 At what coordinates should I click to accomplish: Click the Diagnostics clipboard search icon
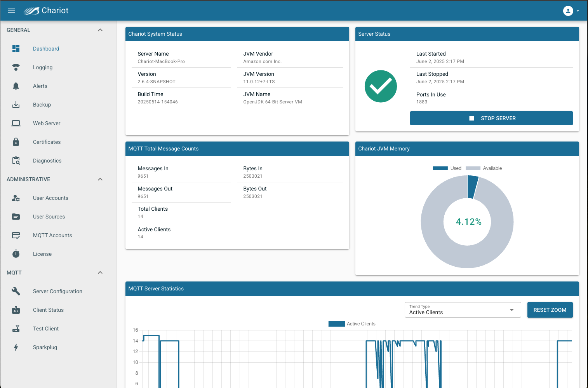[x=16, y=161]
